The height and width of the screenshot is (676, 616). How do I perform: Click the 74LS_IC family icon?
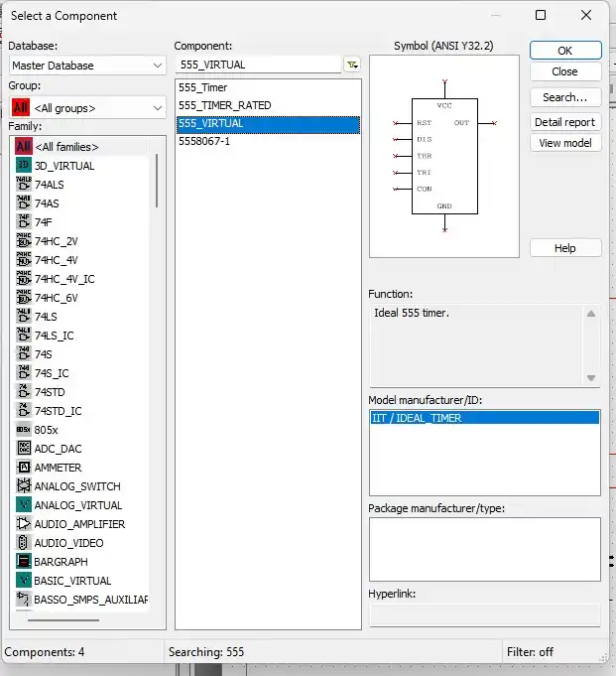tap(24, 335)
